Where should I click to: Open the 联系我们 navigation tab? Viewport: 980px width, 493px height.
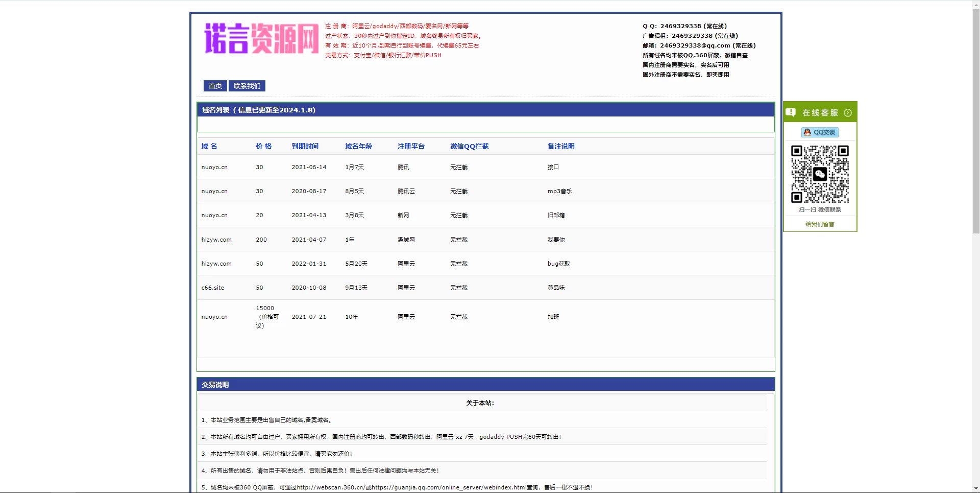[x=247, y=86]
